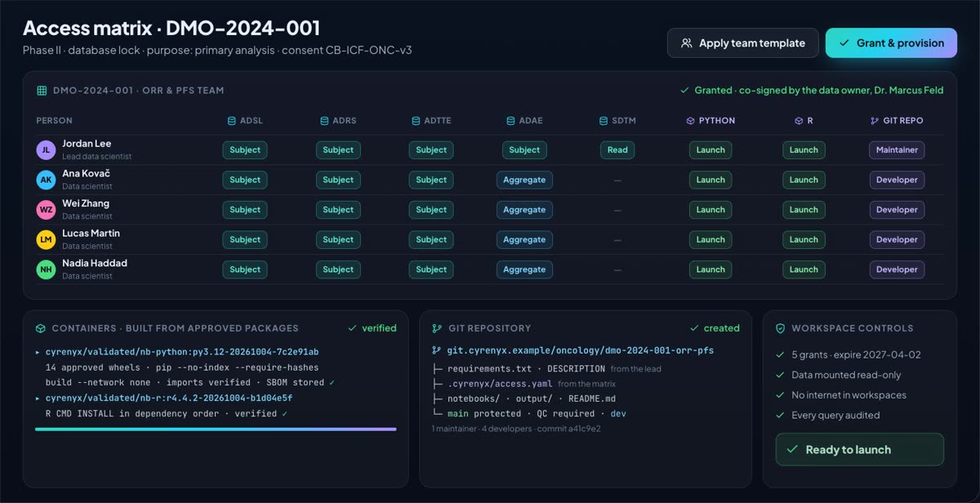Click the checkmark beside 'verified' in Containers
The image size is (980, 503).
tap(352, 328)
